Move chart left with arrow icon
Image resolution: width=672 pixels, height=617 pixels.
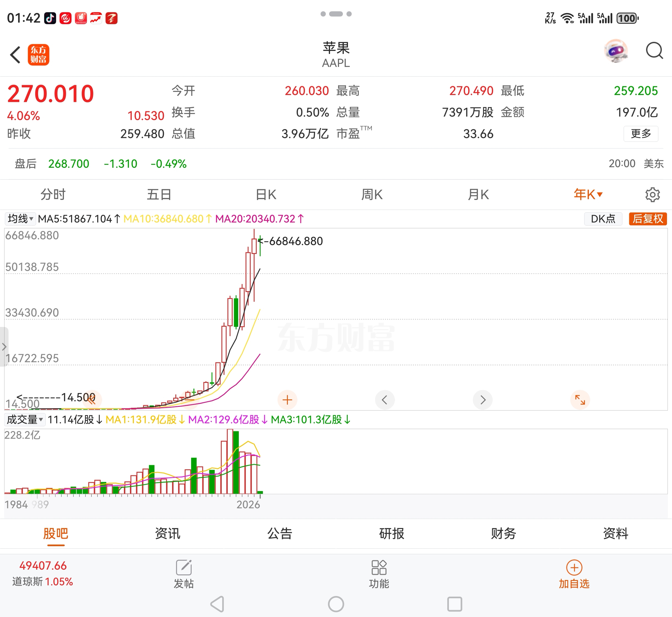point(384,400)
